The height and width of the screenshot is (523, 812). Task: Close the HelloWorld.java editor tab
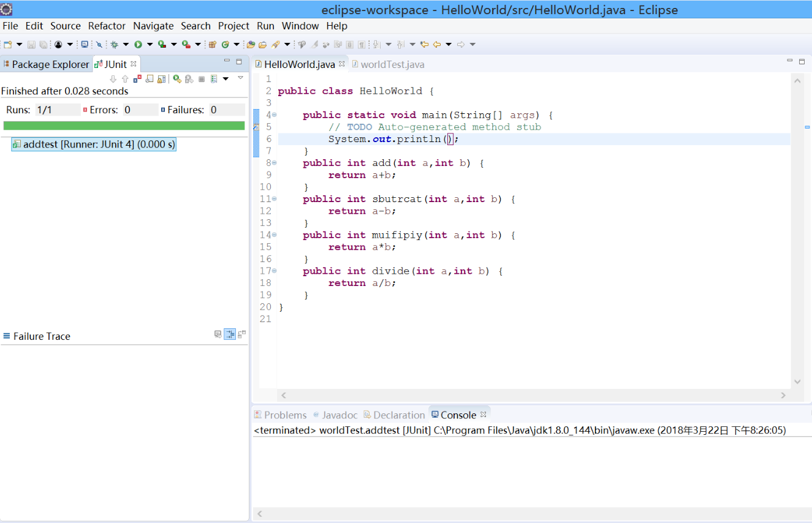click(342, 64)
